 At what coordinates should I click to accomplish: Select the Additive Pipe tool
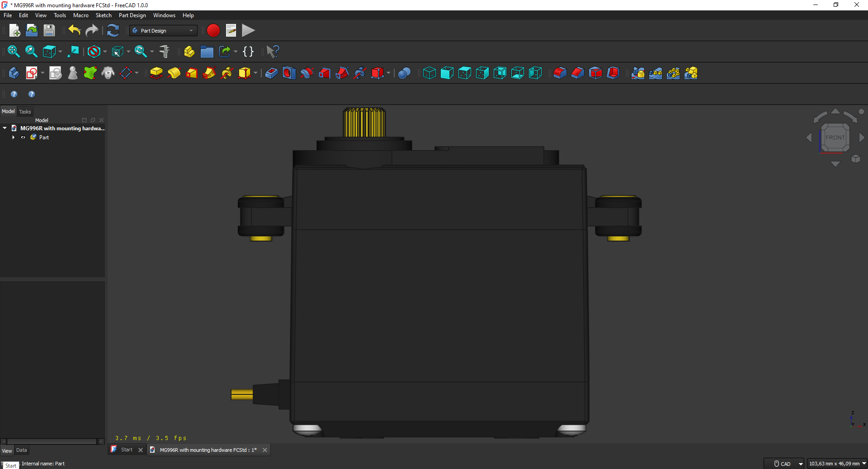(209, 73)
